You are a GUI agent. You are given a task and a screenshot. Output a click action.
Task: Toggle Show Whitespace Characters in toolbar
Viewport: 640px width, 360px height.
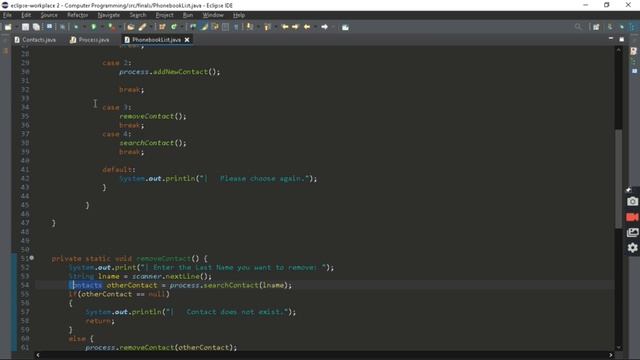click(236, 27)
